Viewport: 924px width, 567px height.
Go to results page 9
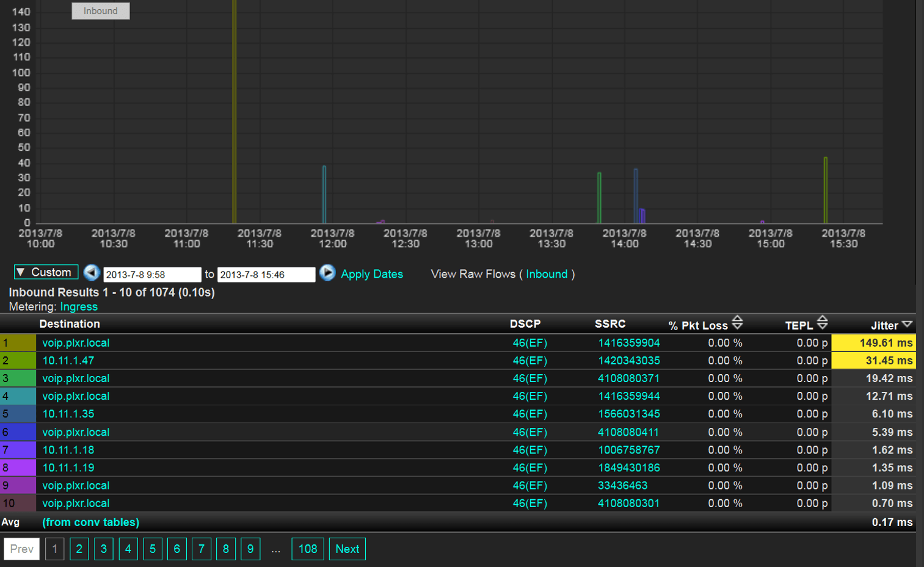click(250, 549)
